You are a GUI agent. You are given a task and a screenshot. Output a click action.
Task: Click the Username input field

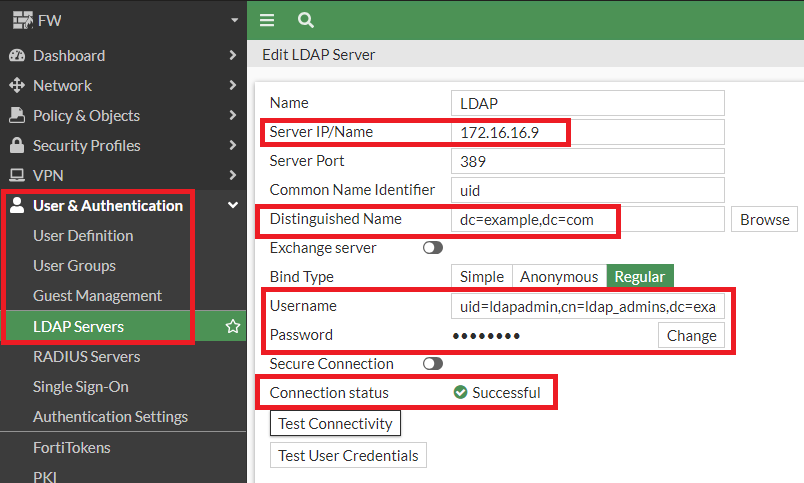(x=588, y=306)
